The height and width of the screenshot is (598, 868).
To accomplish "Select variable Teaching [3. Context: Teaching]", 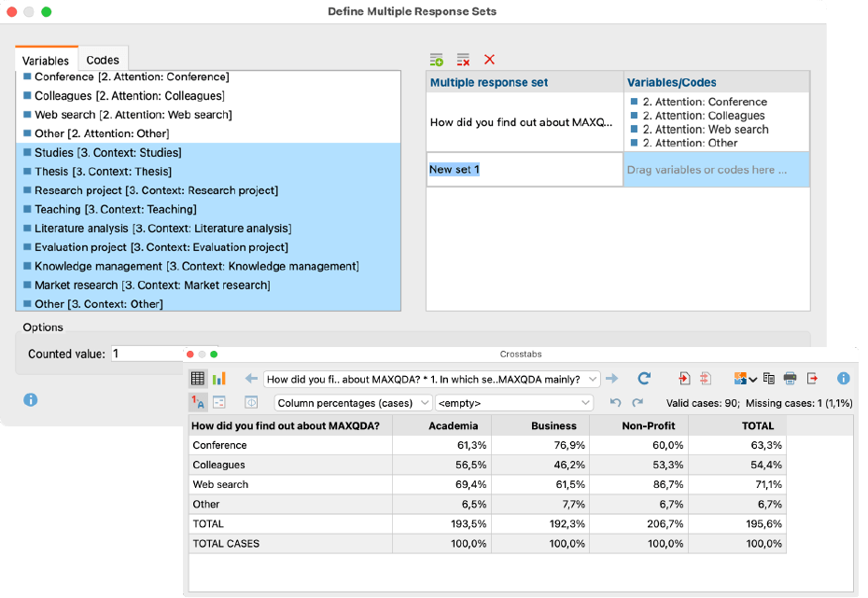I will tap(208, 209).
